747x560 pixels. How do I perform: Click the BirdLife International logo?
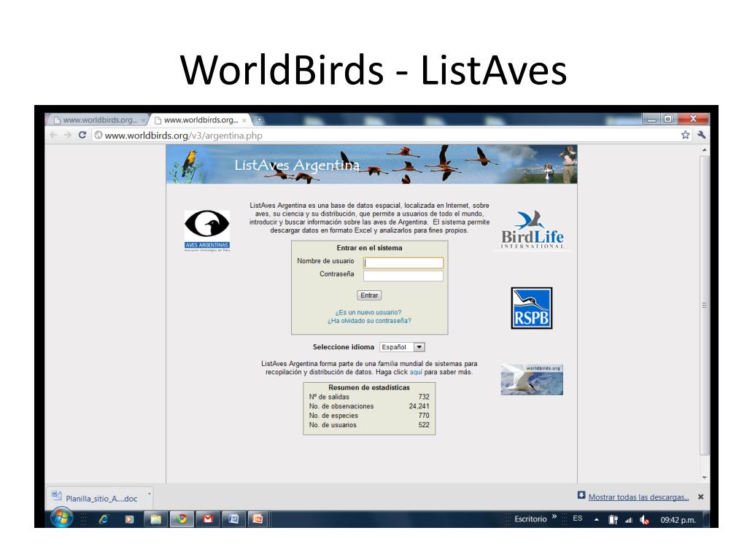[532, 230]
